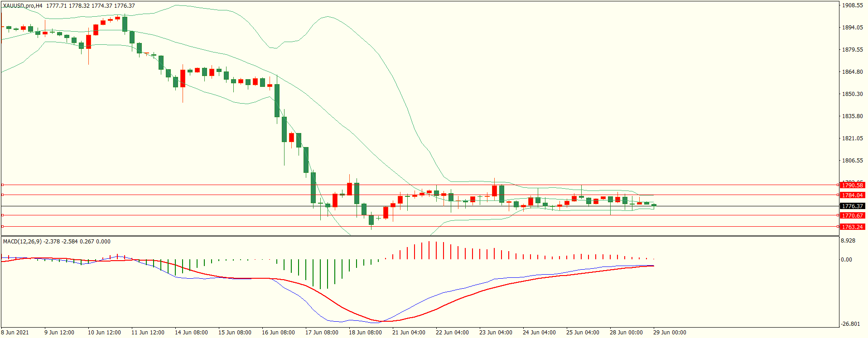The width and height of the screenshot is (868, 338).
Task: Select the red 1763.24 price level tag
Action: pos(853,227)
